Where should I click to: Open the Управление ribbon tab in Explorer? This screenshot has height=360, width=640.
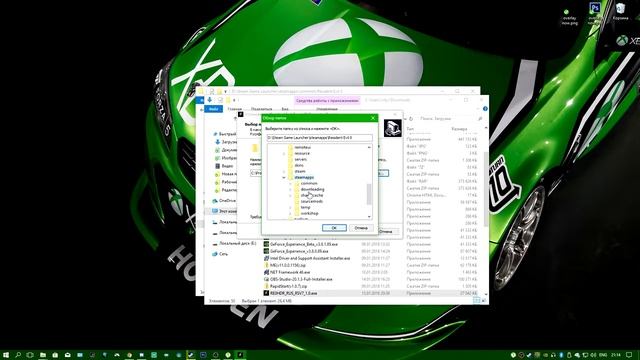(327, 109)
